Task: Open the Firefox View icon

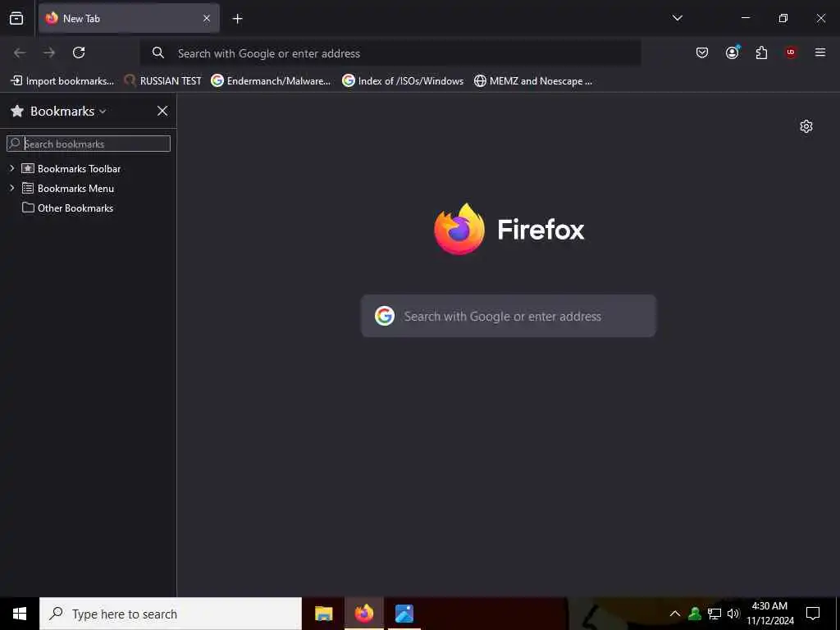Action: 16,18
